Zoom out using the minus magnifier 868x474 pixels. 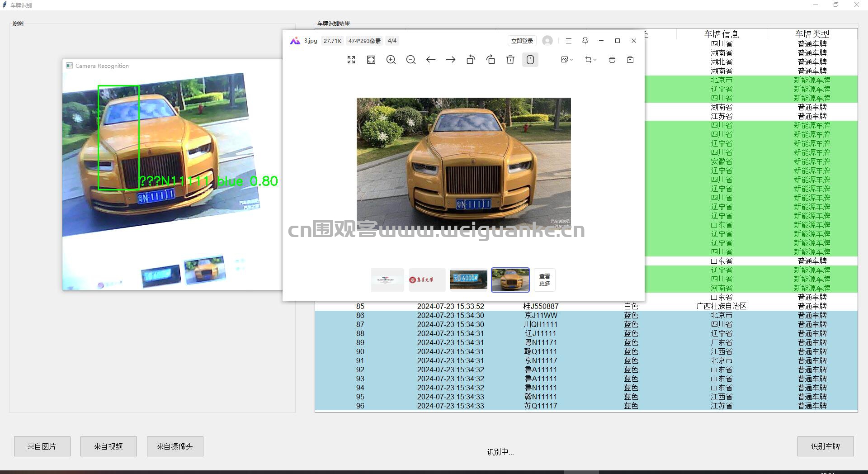(x=411, y=60)
